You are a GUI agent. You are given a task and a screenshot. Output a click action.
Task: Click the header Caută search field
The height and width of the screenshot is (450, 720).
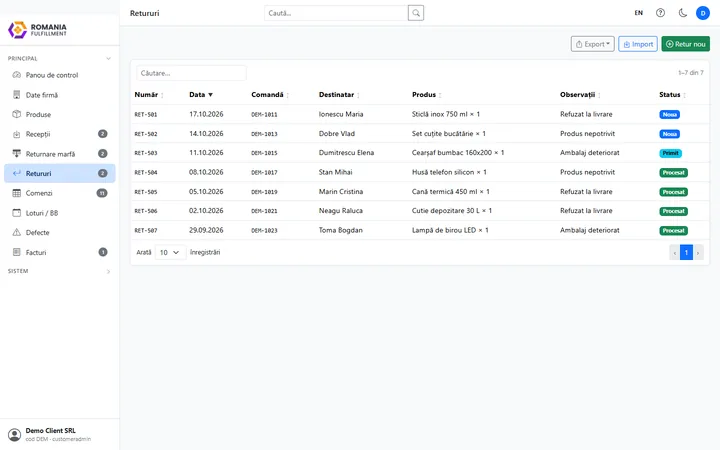click(336, 13)
